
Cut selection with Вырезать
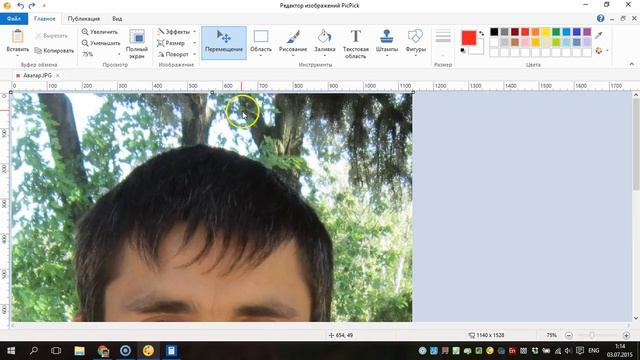pyautogui.click(x=51, y=36)
